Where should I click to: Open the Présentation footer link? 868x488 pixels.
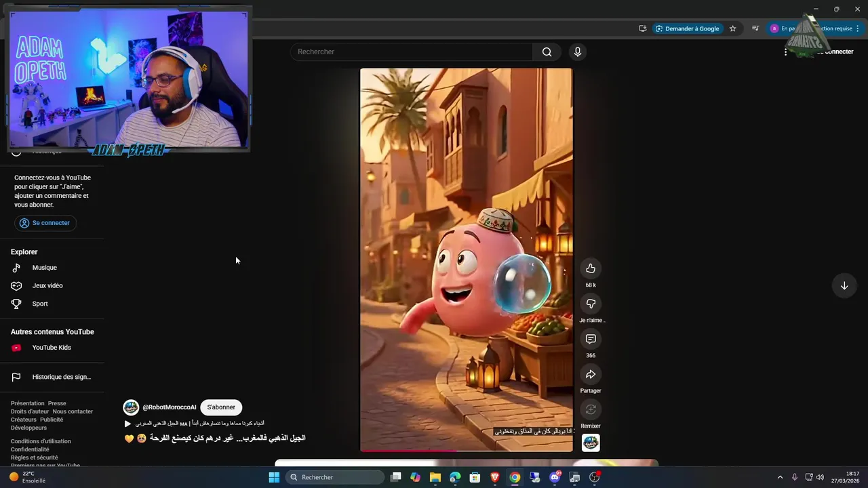point(27,403)
